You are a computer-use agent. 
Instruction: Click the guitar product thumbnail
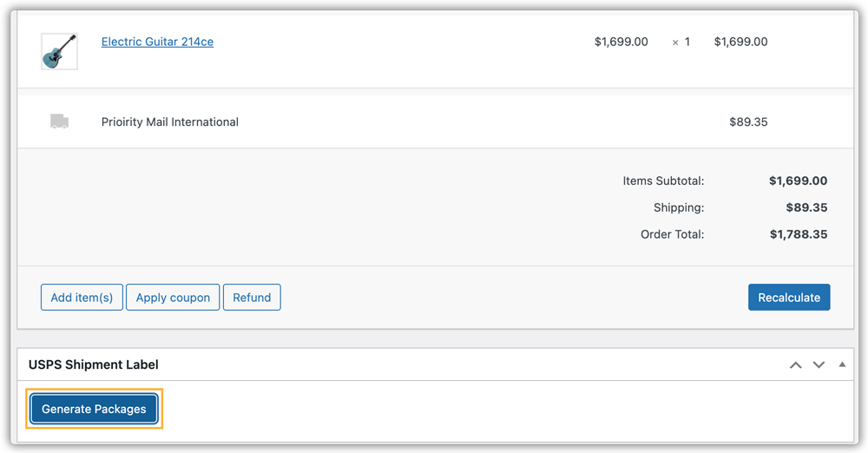(x=59, y=51)
